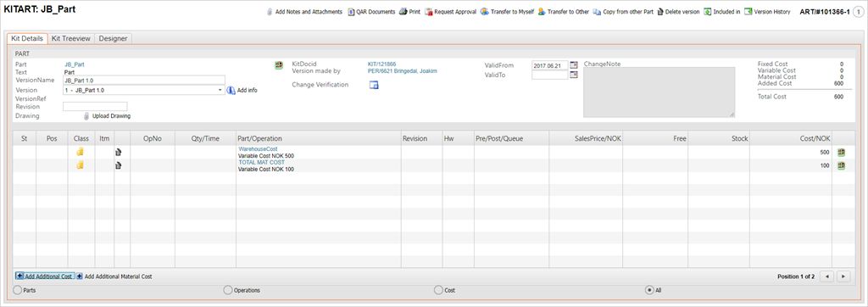Click the Class column header
868x307 pixels.
coord(81,138)
